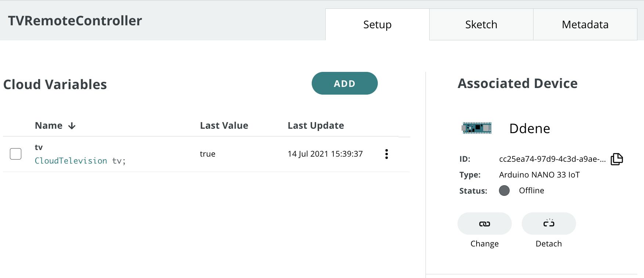Sort variables by the Name column header
Viewport: 644px width, 278px height.
pos(48,126)
